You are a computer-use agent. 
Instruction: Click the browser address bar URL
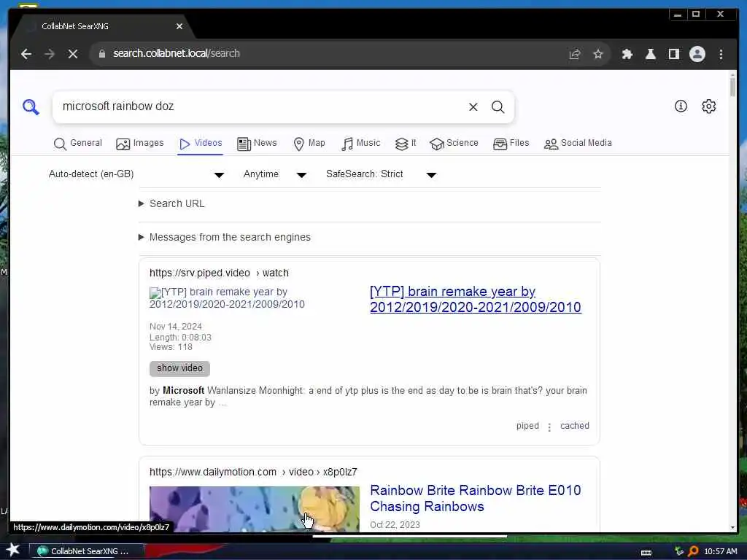[177, 53]
